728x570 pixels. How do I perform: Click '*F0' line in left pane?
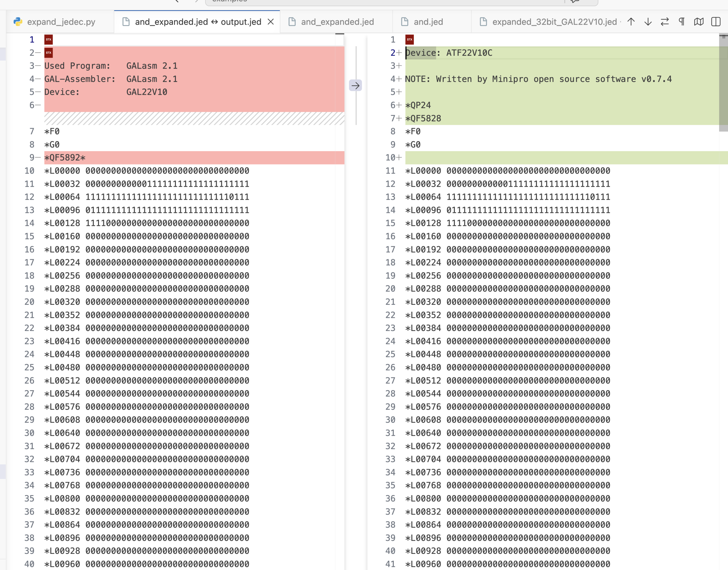(52, 131)
